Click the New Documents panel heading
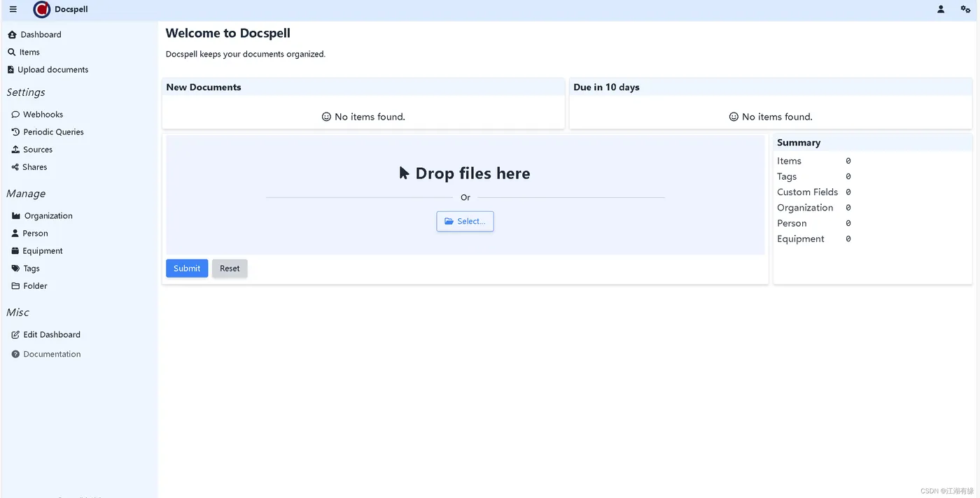The width and height of the screenshot is (980, 498). click(204, 87)
